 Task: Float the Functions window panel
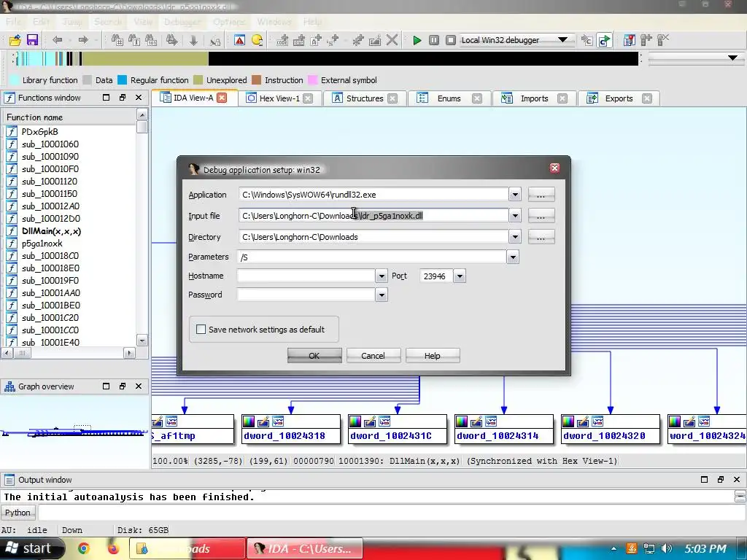click(x=123, y=98)
